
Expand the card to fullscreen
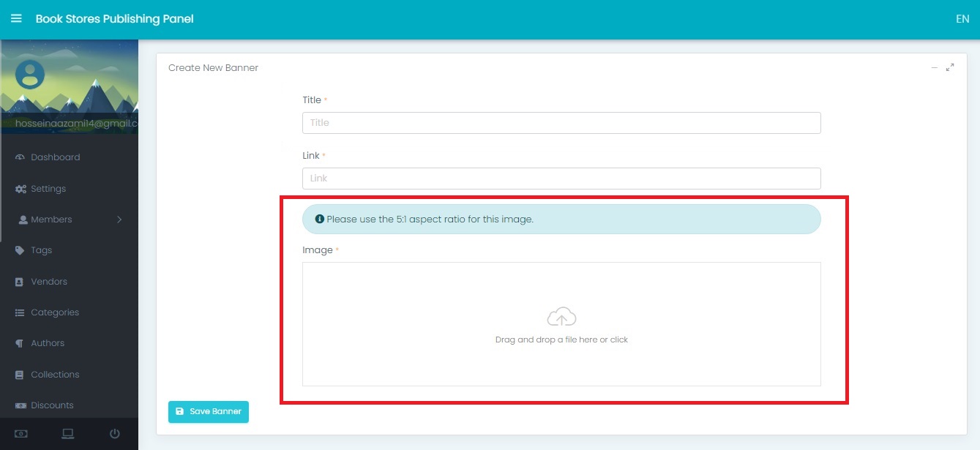(950, 67)
